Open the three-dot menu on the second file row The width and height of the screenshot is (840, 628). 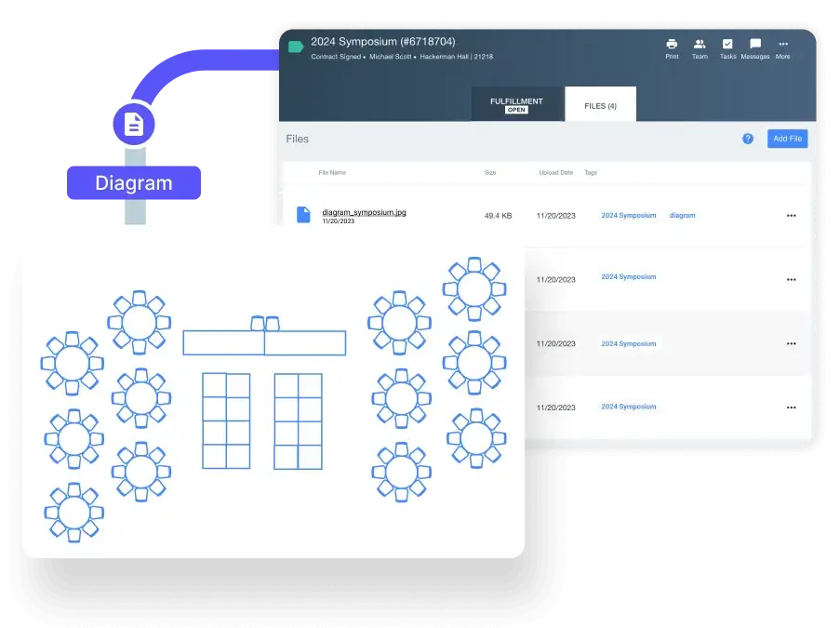(x=792, y=279)
